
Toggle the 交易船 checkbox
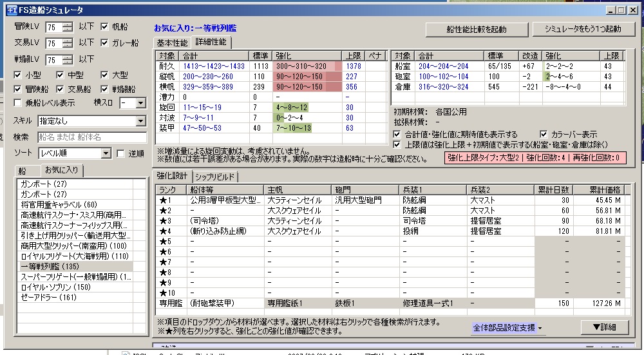[60, 89]
